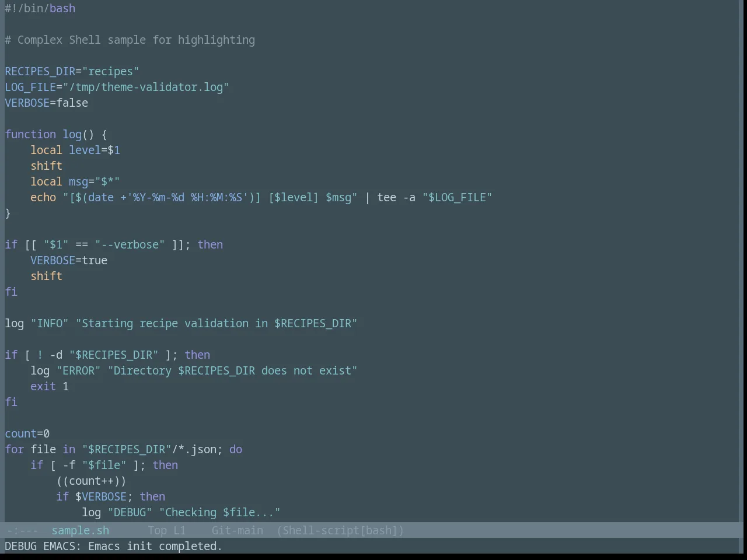This screenshot has height=560, width=747.
Task: Click the [$level] part of echo string
Action: click(x=294, y=197)
